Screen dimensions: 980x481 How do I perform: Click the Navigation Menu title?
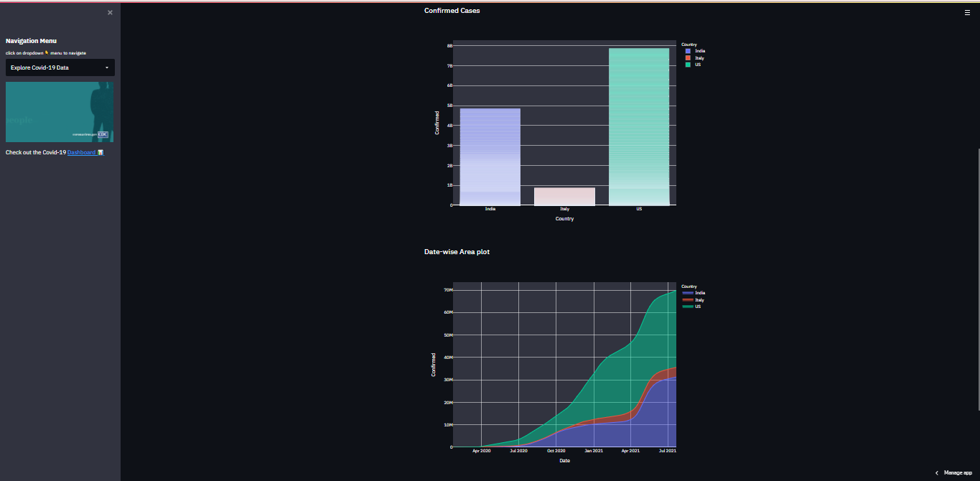tap(31, 41)
